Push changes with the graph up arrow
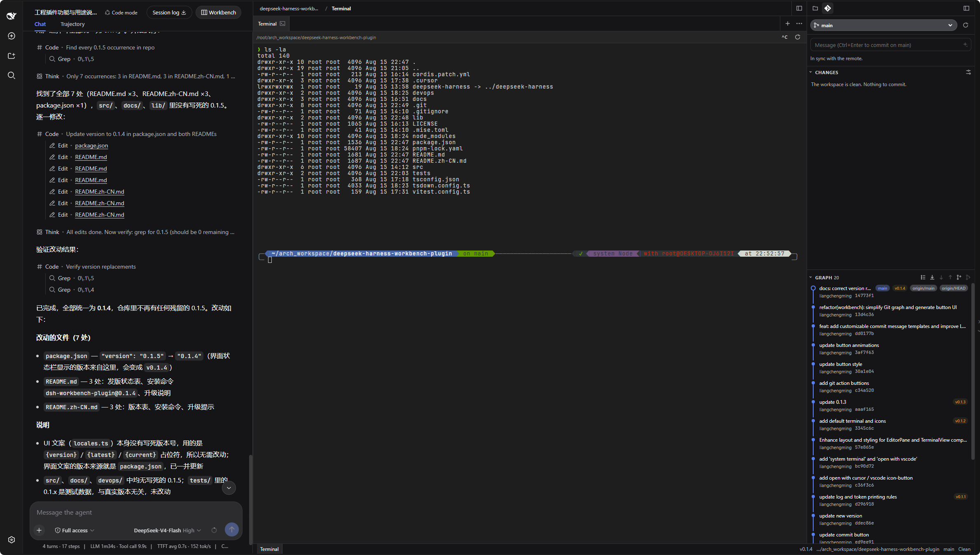This screenshot has width=980, height=555. pyautogui.click(x=950, y=277)
